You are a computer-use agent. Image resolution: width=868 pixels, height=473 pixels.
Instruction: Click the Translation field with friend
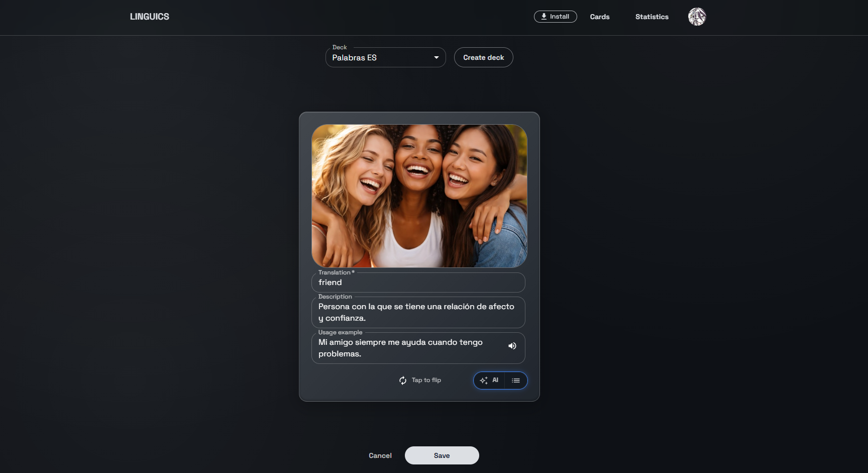[x=418, y=282]
